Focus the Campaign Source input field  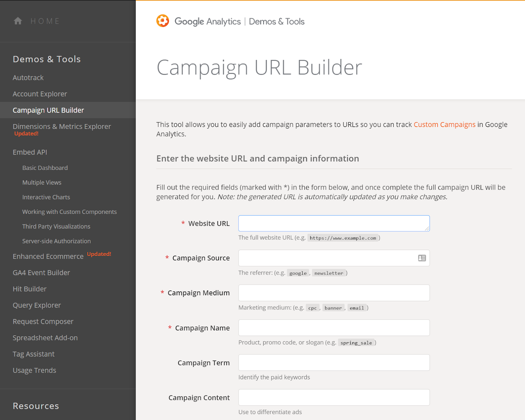334,258
